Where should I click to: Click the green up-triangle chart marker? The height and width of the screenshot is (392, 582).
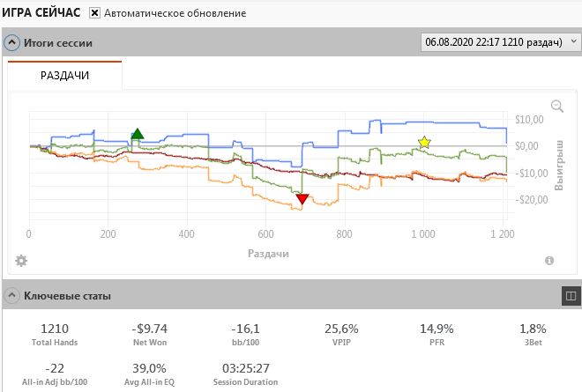pyautogui.click(x=138, y=134)
